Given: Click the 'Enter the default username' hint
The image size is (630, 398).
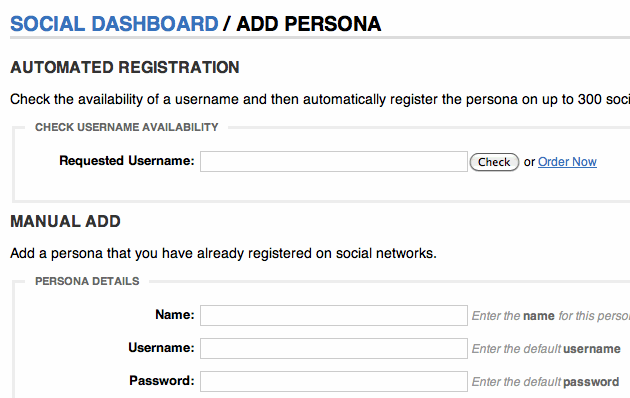Looking at the screenshot, I should coord(546,349).
